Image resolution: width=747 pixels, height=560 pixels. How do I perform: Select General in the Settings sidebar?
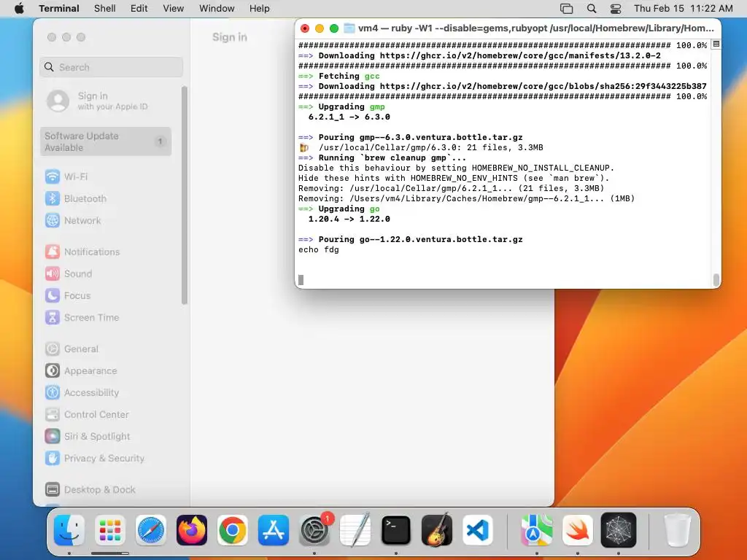[x=106, y=349]
